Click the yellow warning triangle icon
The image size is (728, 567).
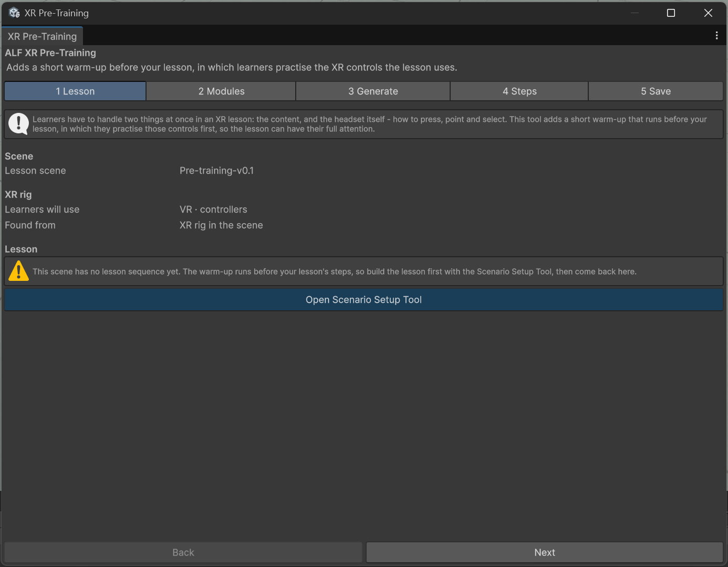[18, 271]
